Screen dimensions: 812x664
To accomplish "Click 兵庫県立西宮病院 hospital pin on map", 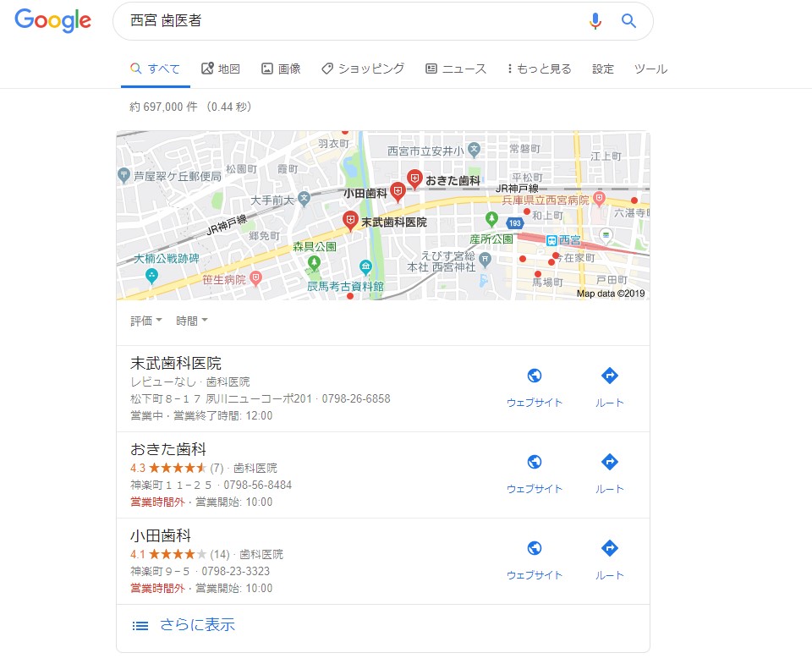I will (599, 198).
